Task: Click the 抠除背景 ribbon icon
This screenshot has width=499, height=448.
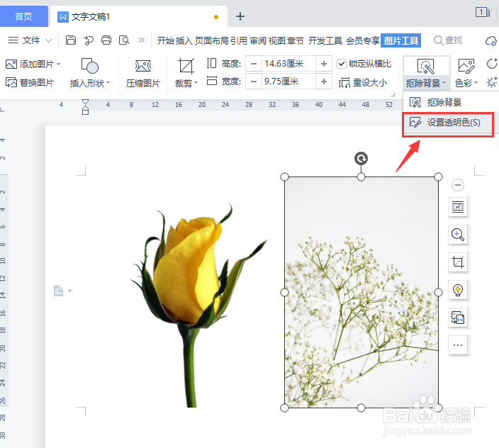Action: tap(425, 66)
